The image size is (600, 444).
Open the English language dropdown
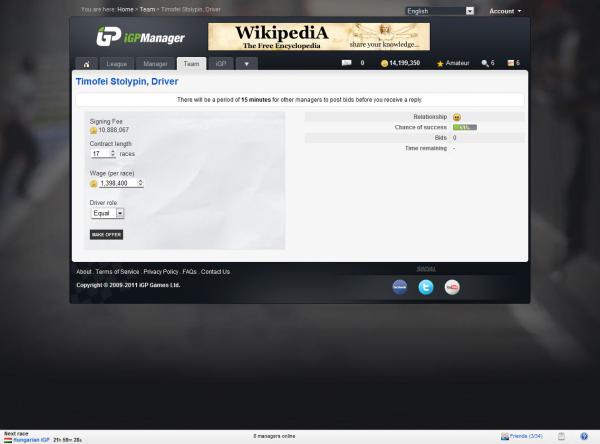(x=440, y=11)
